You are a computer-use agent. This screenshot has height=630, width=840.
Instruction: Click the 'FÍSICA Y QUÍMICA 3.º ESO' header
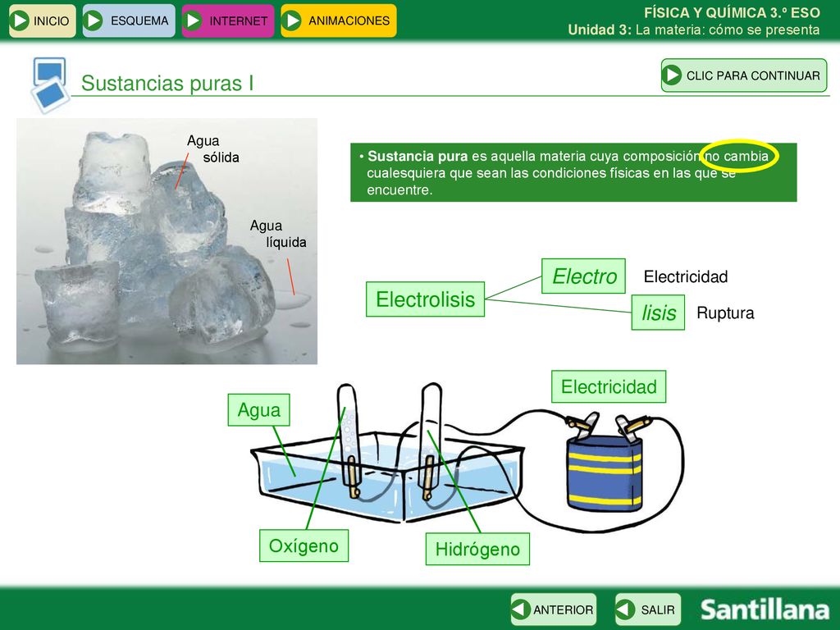click(732, 13)
